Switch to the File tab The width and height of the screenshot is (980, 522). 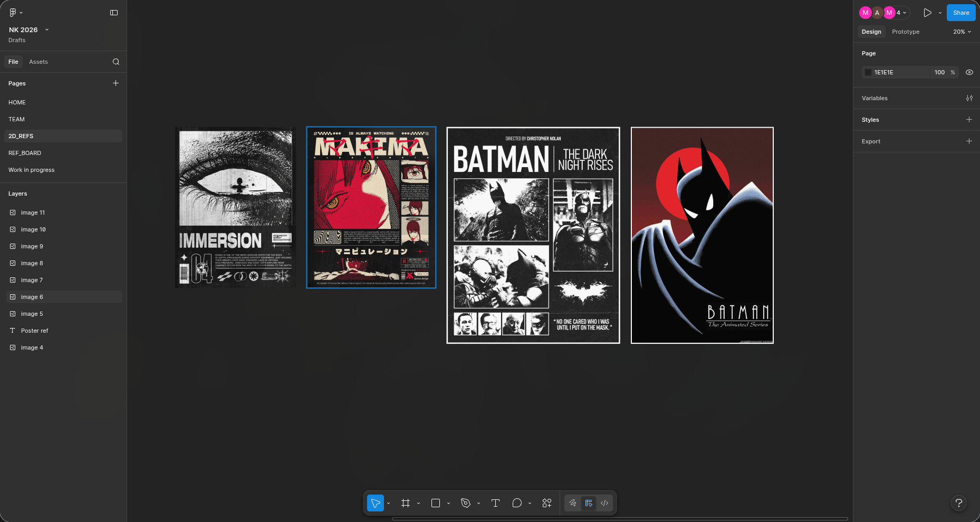pos(13,62)
